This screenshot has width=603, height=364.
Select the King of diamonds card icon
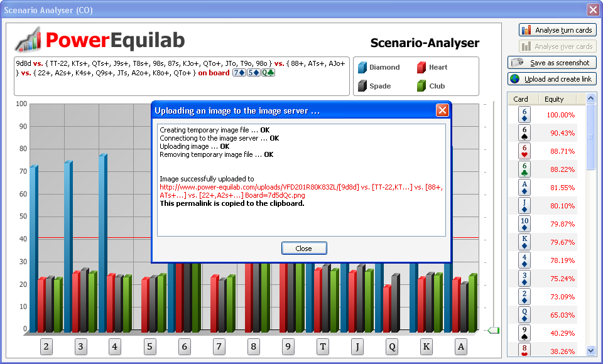point(524,242)
